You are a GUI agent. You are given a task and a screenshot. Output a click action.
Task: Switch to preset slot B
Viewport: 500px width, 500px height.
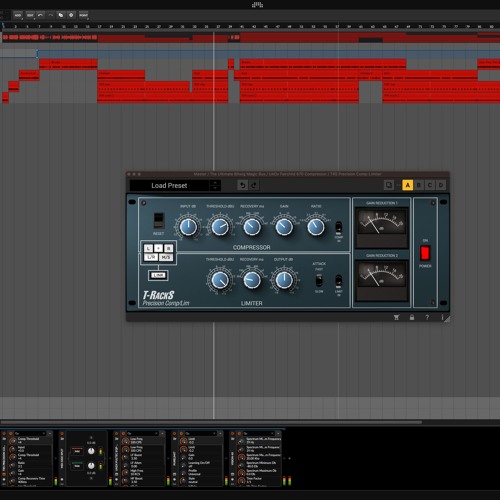pos(419,185)
